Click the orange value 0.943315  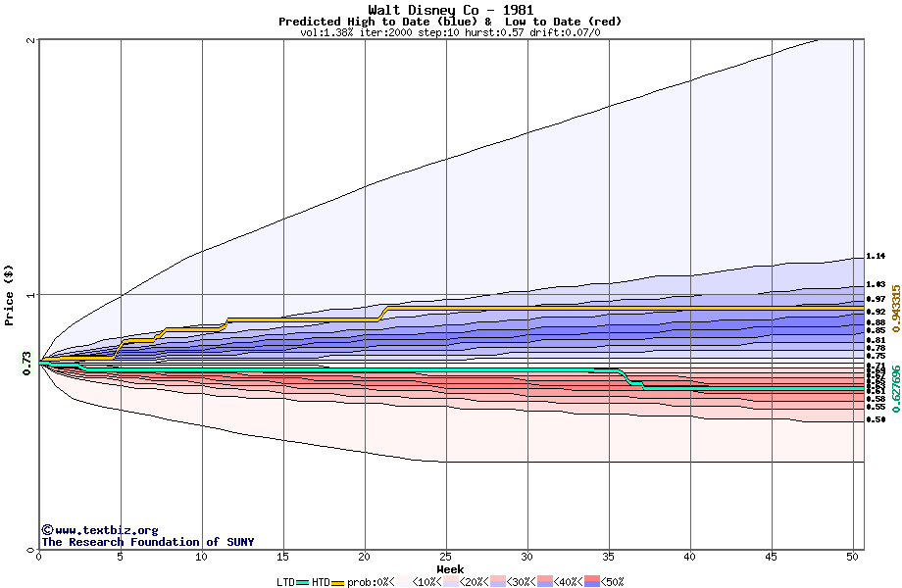896,309
